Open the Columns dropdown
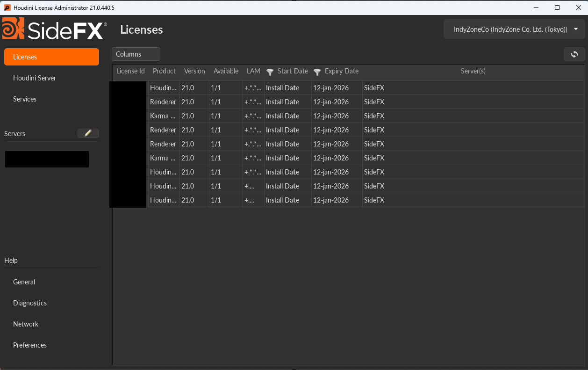588x370 pixels. (x=136, y=54)
